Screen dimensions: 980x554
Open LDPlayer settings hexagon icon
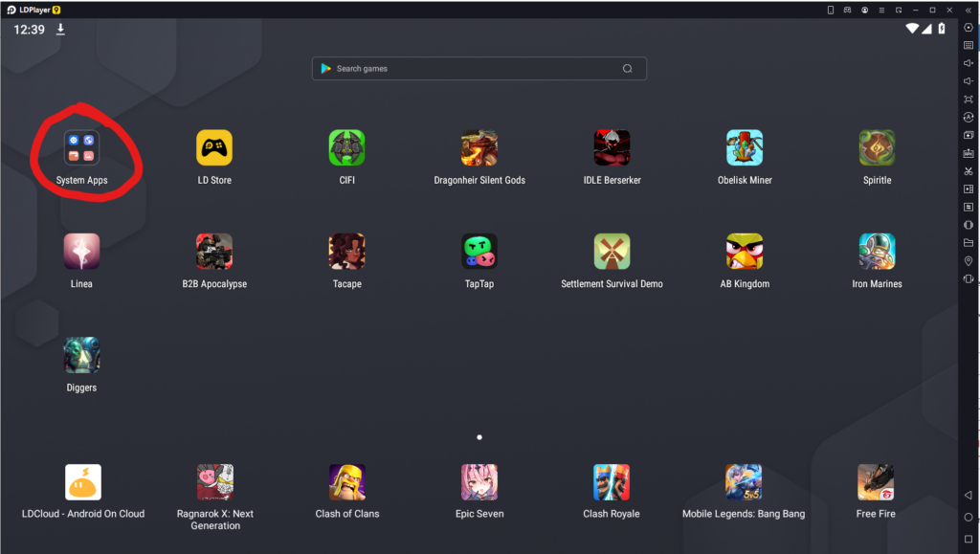click(x=969, y=28)
